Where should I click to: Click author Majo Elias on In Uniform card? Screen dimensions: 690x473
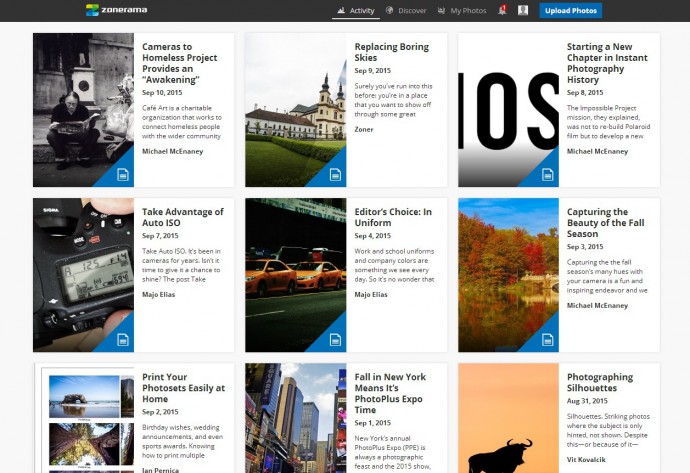pos(371,294)
